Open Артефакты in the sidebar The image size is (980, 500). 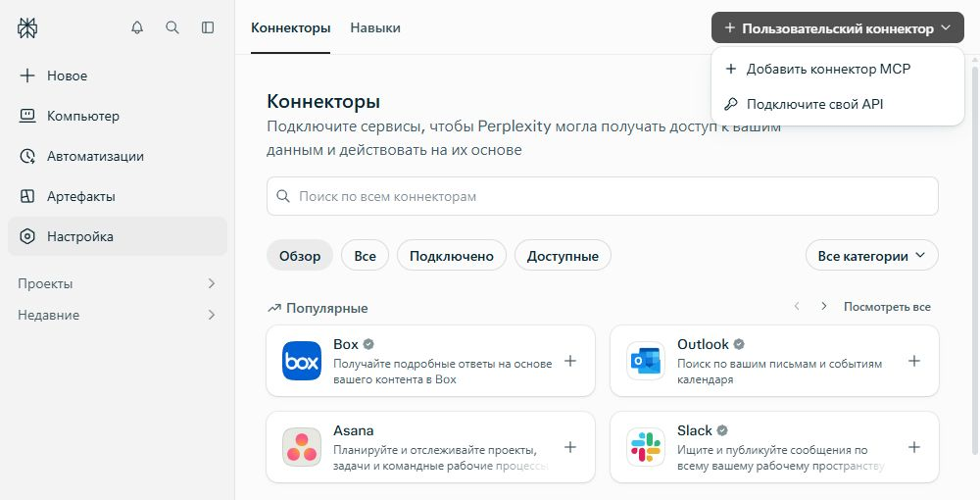coord(118,196)
